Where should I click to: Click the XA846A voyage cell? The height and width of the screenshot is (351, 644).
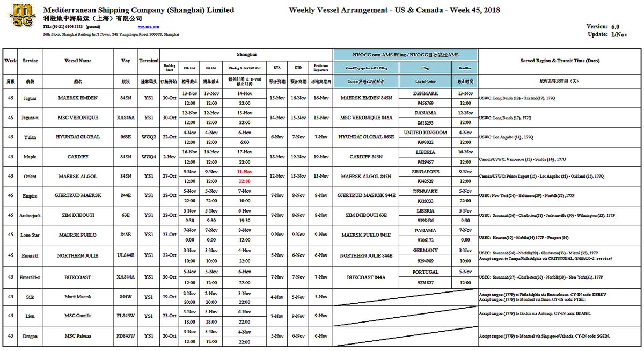tap(126, 118)
